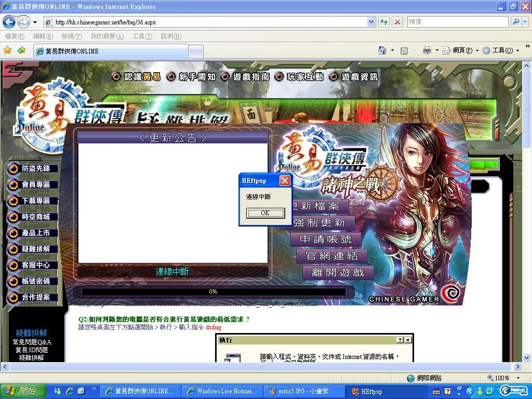Screen dimensions: 532x399
Task: Open the 帳號密碼 sidebar link
Action: point(32,281)
